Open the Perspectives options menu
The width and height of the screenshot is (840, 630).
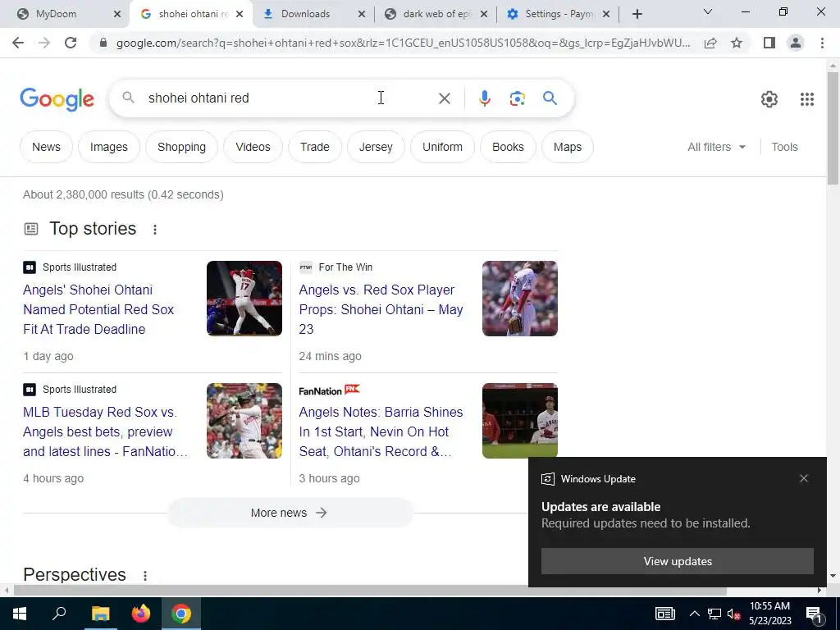click(x=144, y=575)
